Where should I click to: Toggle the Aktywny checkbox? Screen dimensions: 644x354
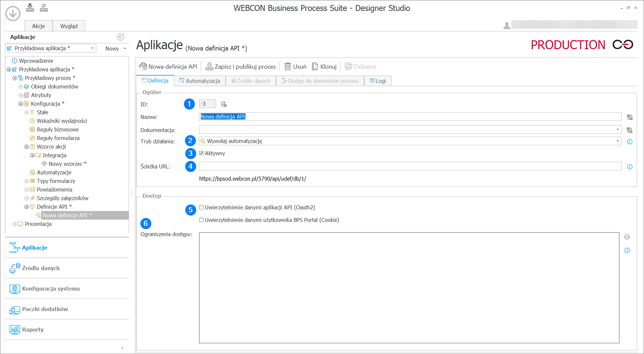[201, 153]
